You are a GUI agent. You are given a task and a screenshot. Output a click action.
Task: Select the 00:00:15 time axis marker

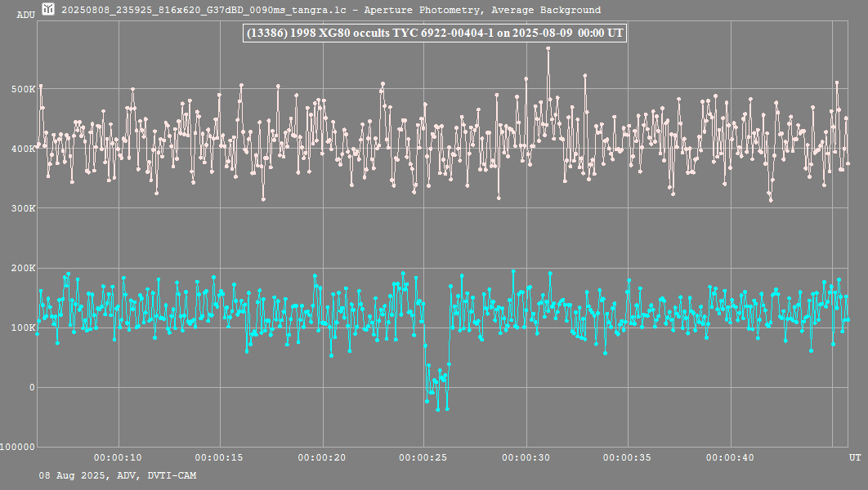[220, 457]
